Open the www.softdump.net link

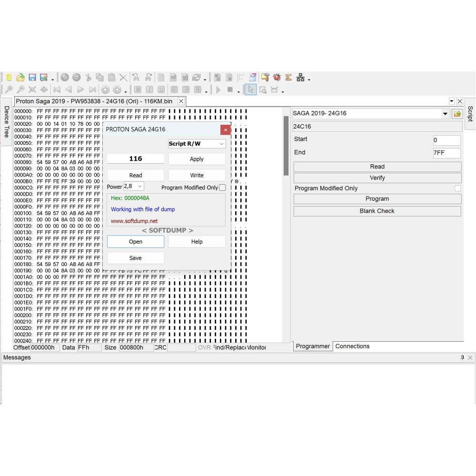click(134, 221)
